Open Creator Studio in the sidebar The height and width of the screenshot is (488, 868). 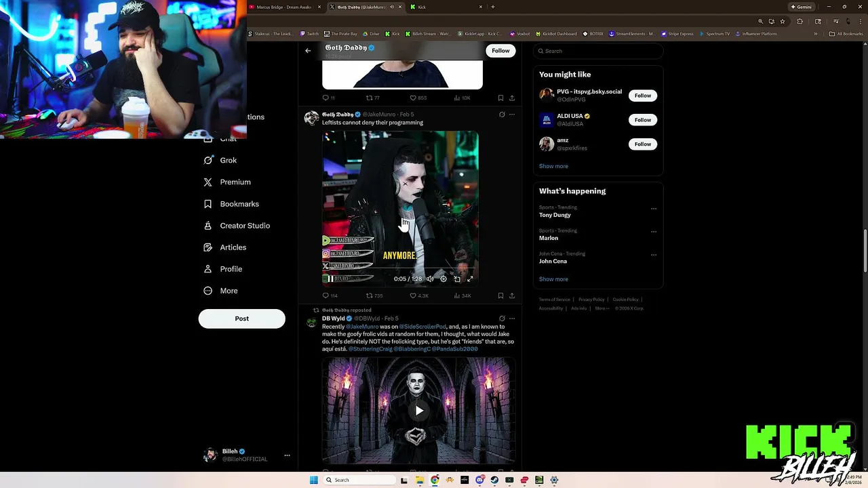[237, 226]
